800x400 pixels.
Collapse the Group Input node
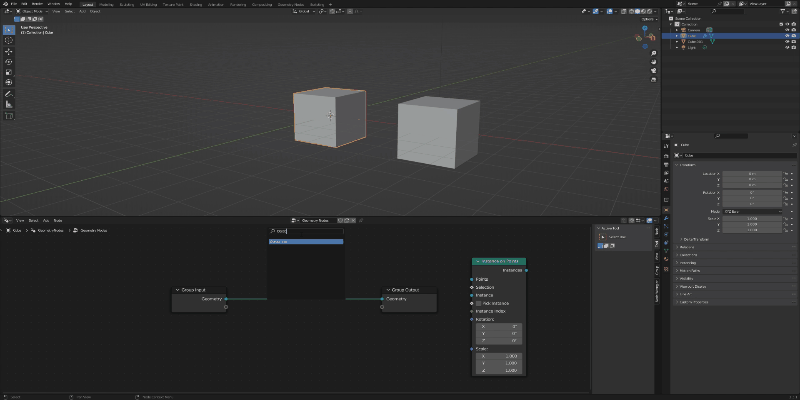pyautogui.click(x=177, y=289)
